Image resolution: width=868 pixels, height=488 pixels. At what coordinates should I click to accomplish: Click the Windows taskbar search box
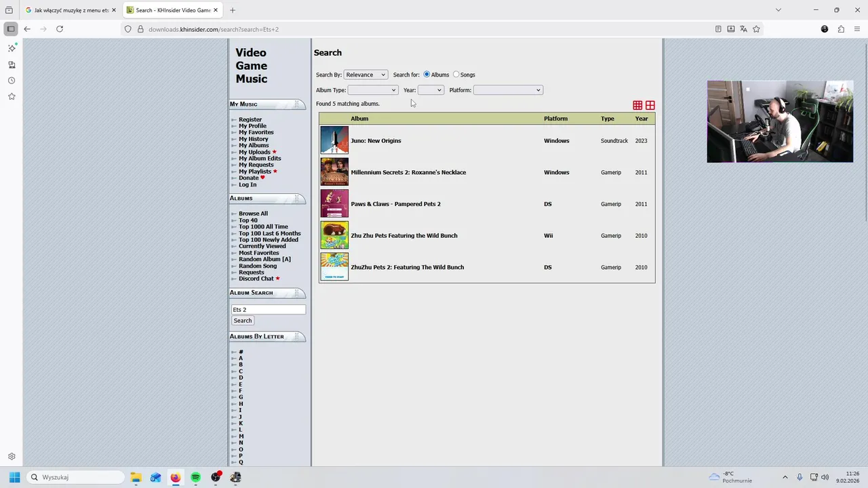pos(75,477)
